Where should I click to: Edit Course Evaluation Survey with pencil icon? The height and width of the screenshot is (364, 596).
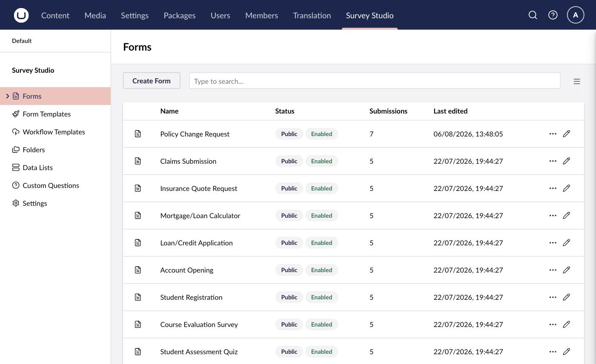[566, 324]
